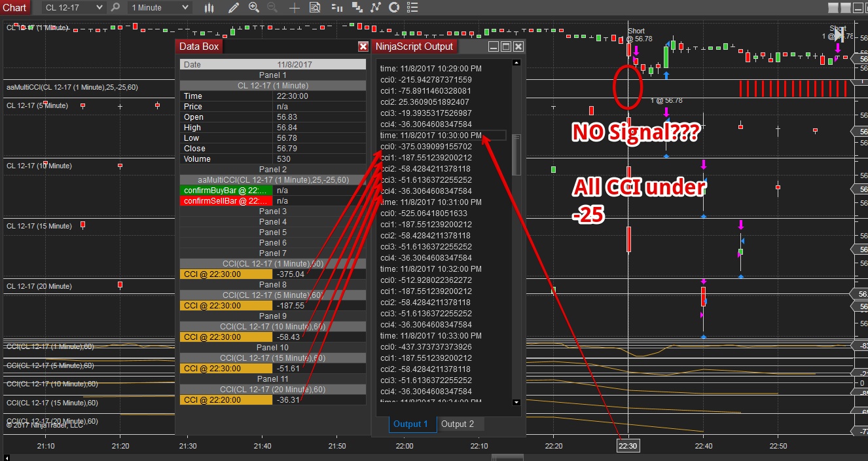Select the drawing tools pencil

(234, 7)
